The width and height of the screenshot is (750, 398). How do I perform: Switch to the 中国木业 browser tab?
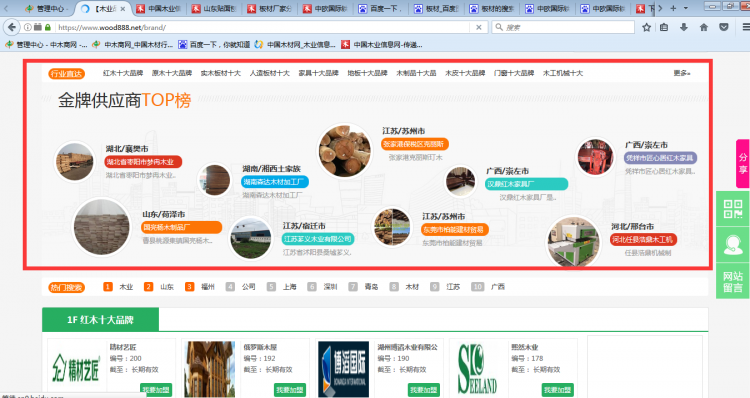click(x=158, y=9)
